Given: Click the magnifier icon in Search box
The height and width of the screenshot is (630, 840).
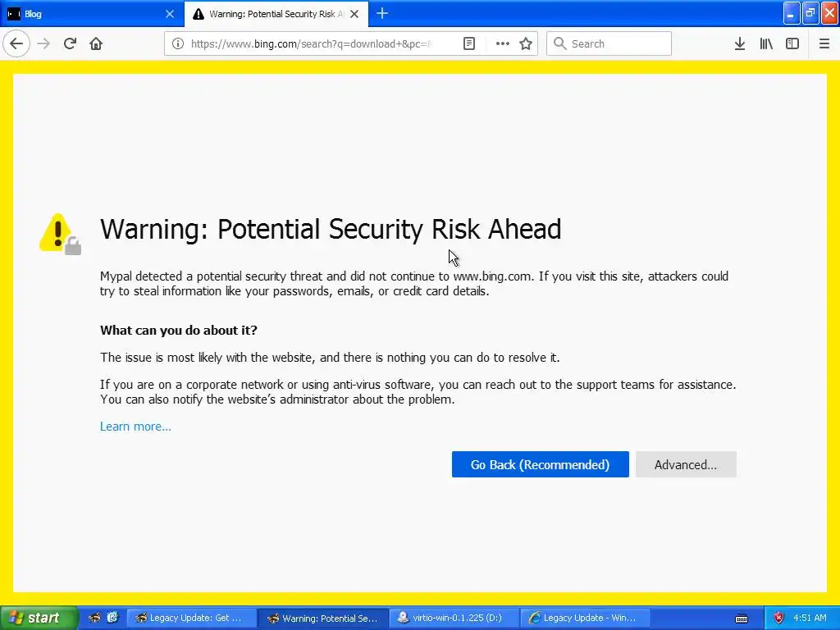Looking at the screenshot, I should click(559, 44).
